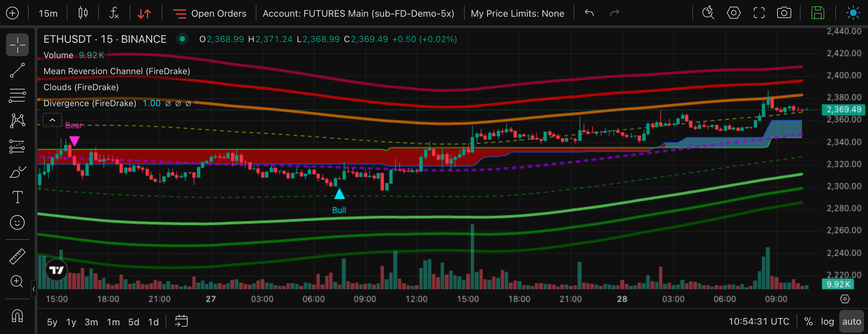Viewport: 868px width, 334px height.
Task: Toggle the light/dark theme sun icon
Action: click(853, 13)
